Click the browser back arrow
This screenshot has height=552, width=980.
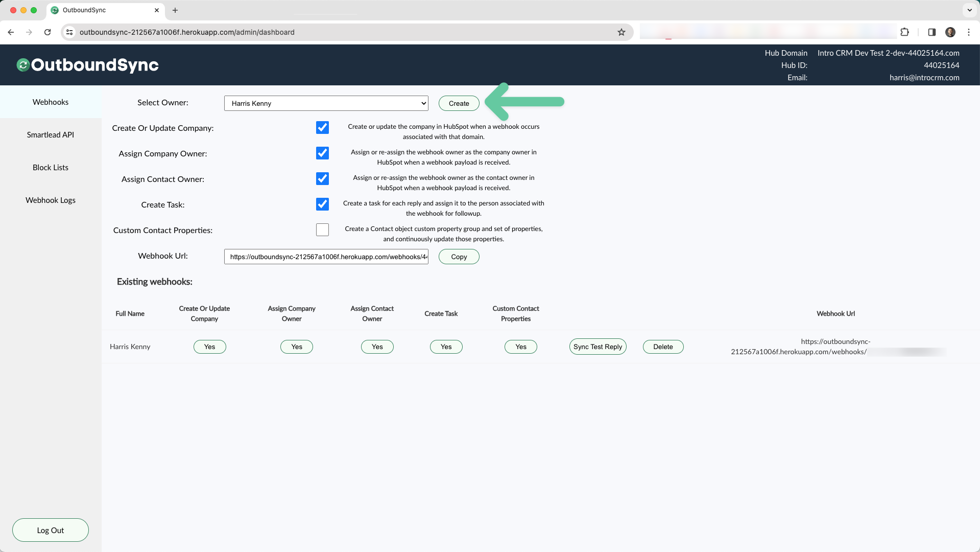pyautogui.click(x=11, y=32)
